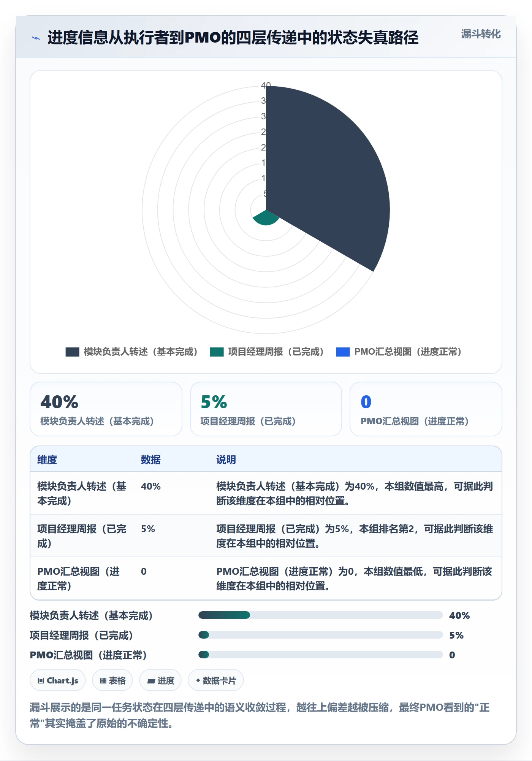532x761 pixels.
Task: Click the 40% progress bar
Action: (x=321, y=615)
